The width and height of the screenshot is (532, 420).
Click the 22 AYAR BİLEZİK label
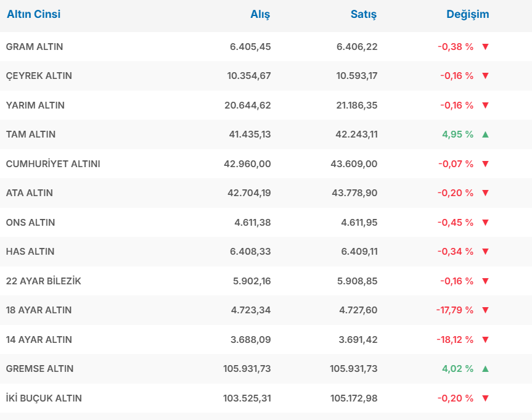[43, 281]
